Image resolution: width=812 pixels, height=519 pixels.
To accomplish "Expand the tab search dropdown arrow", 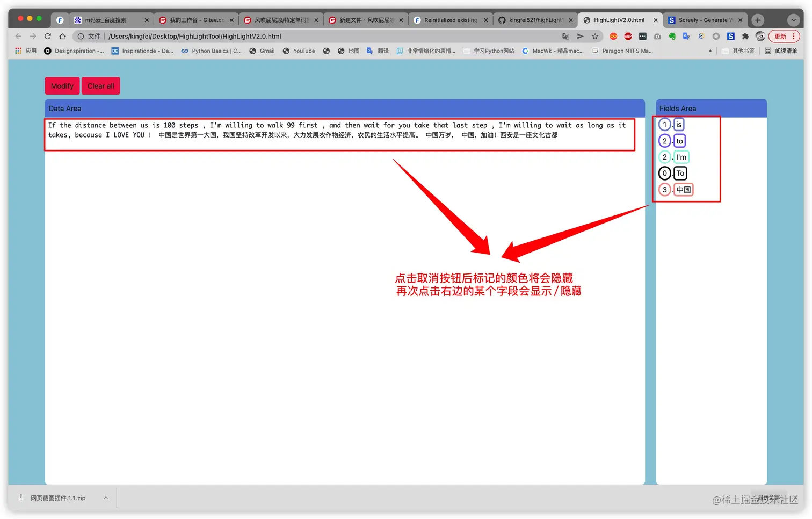I will [x=793, y=20].
